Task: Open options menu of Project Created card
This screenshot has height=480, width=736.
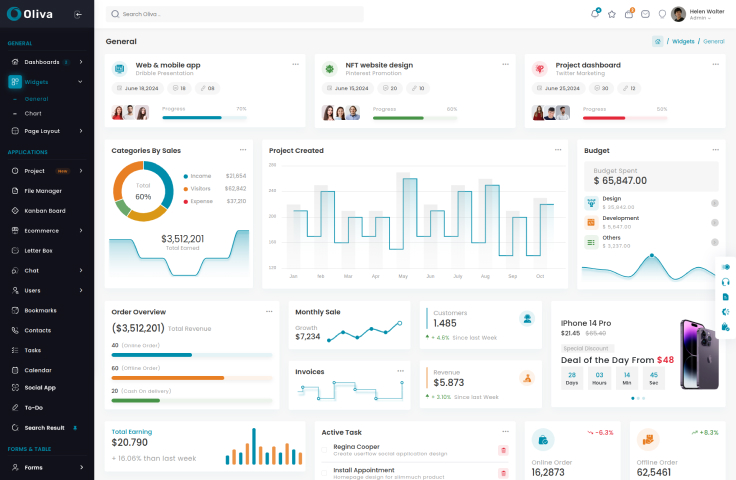Action: (x=558, y=150)
